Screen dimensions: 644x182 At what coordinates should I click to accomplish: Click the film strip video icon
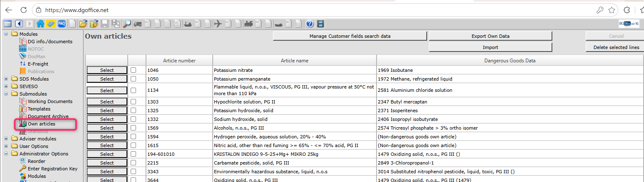[x=320, y=24]
